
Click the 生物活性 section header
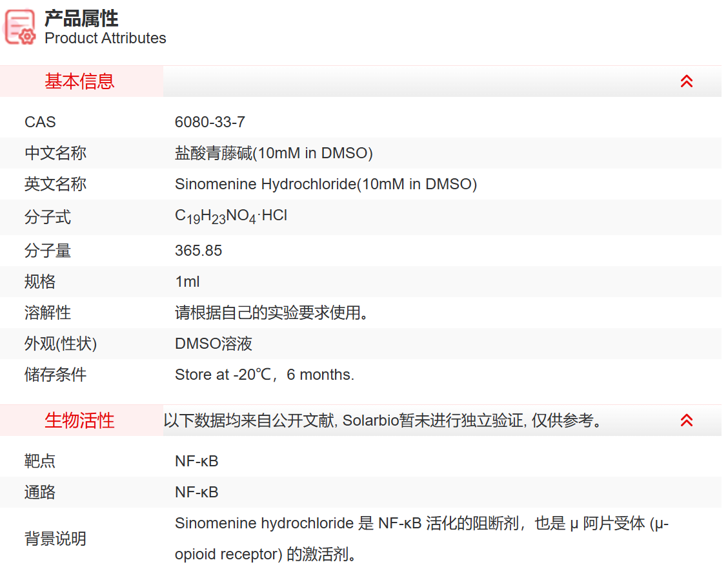point(79,420)
